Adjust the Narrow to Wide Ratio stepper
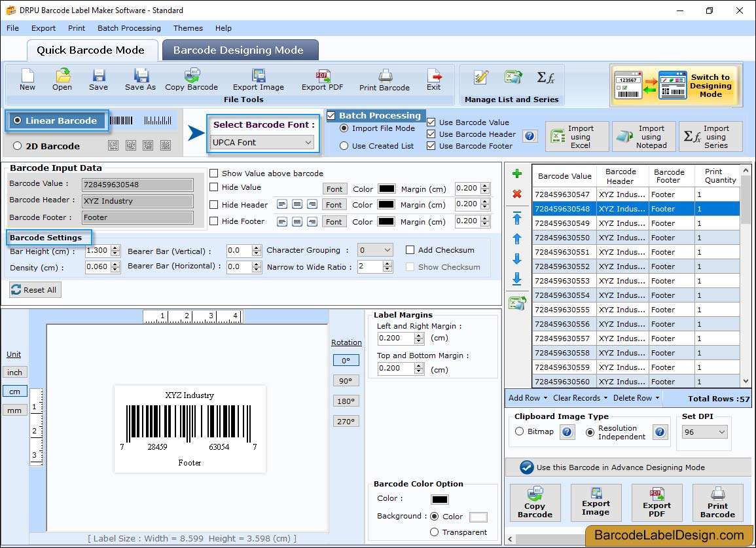The height and width of the screenshot is (548, 756). point(387,266)
